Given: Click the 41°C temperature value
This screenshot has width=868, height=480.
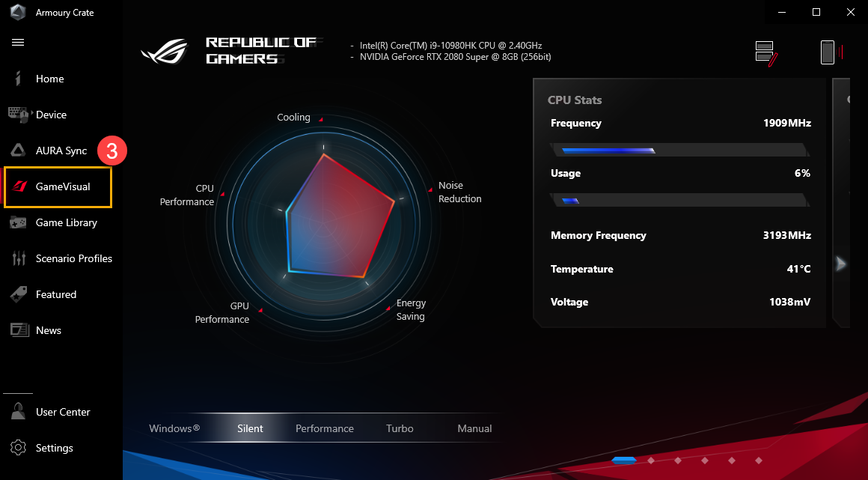Looking at the screenshot, I should (x=799, y=269).
